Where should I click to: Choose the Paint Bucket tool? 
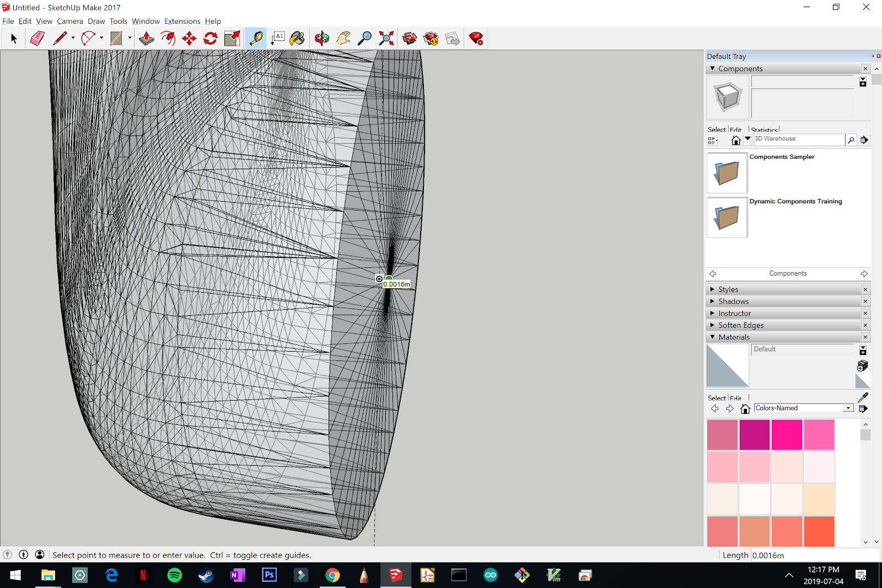click(297, 38)
